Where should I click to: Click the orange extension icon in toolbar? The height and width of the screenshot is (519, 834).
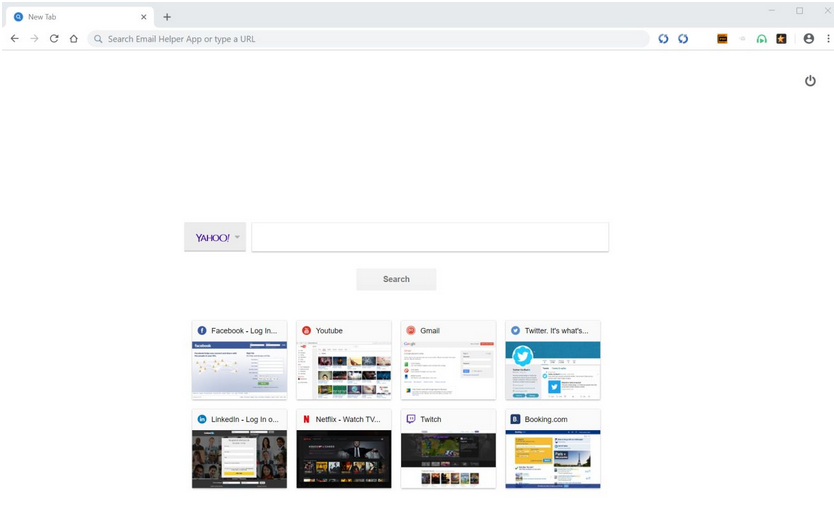[722, 39]
